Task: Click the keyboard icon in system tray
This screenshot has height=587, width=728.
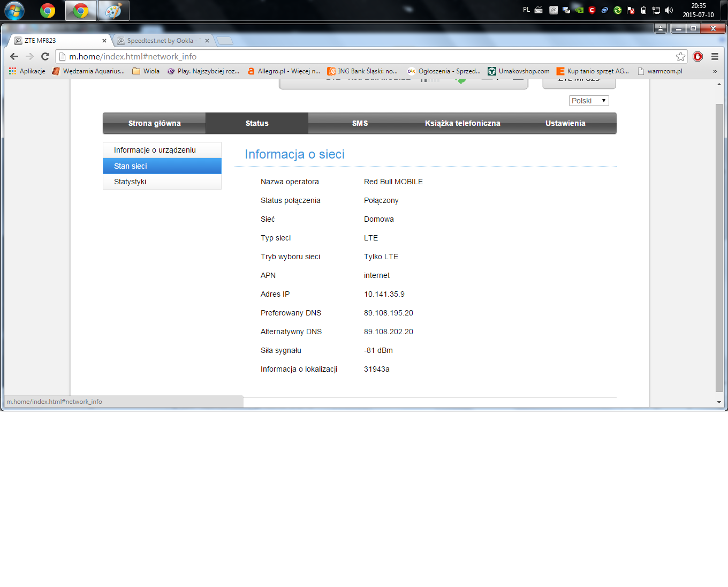Action: [539, 10]
